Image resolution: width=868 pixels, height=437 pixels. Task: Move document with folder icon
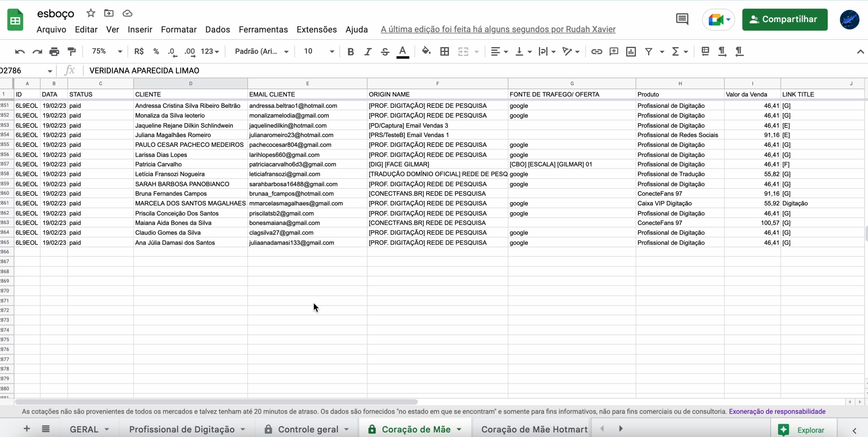[x=109, y=13]
